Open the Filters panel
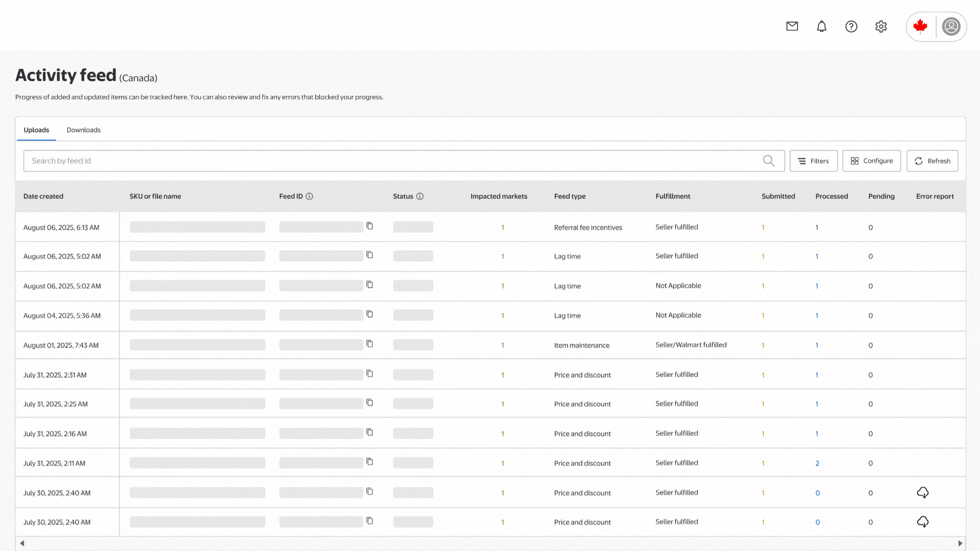The height and width of the screenshot is (551, 980). (813, 161)
